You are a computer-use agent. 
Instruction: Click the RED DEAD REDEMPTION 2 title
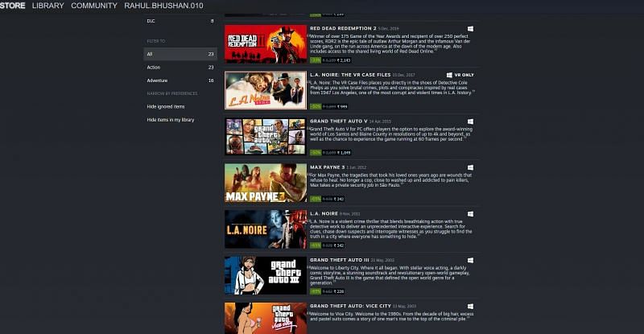pyautogui.click(x=343, y=28)
